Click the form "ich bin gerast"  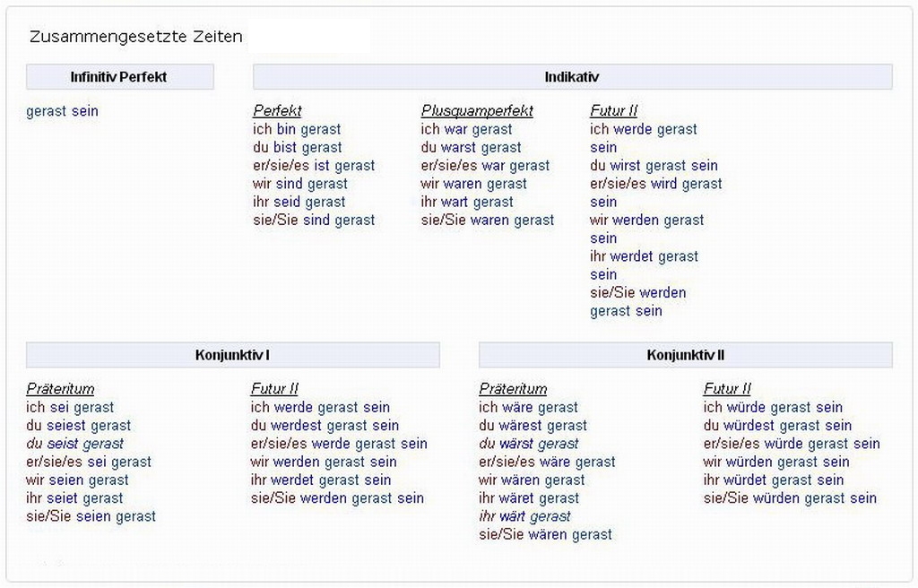(297, 129)
